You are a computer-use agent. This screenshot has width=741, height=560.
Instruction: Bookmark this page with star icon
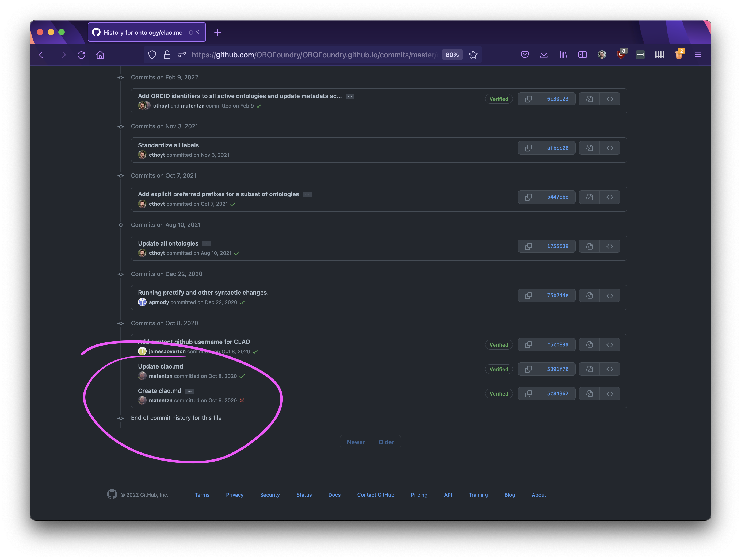coord(473,55)
